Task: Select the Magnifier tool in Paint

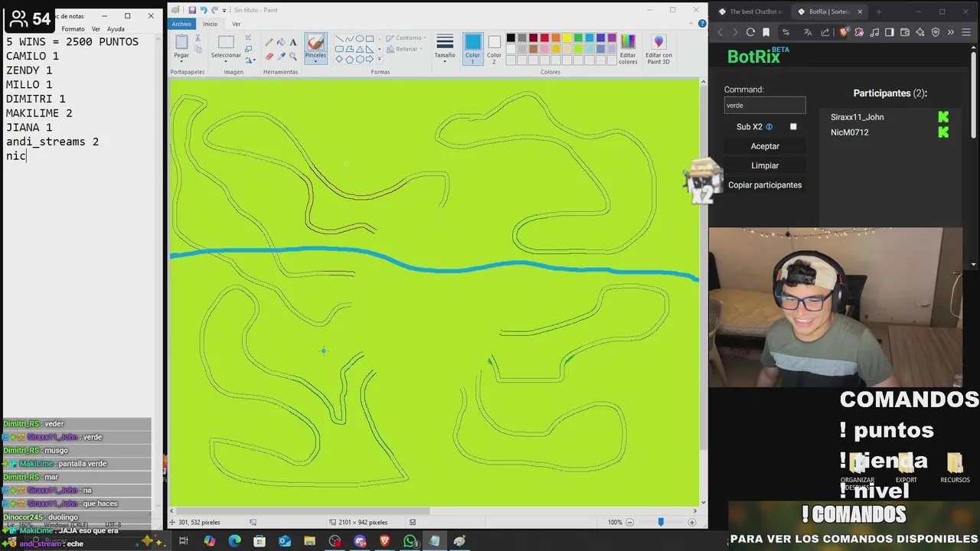Action: pos(293,56)
